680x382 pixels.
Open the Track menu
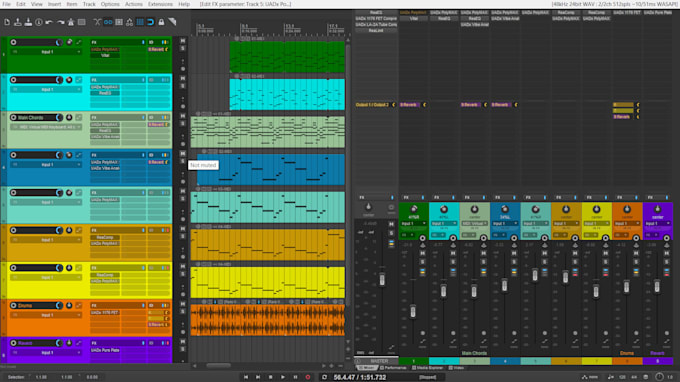(89, 4)
